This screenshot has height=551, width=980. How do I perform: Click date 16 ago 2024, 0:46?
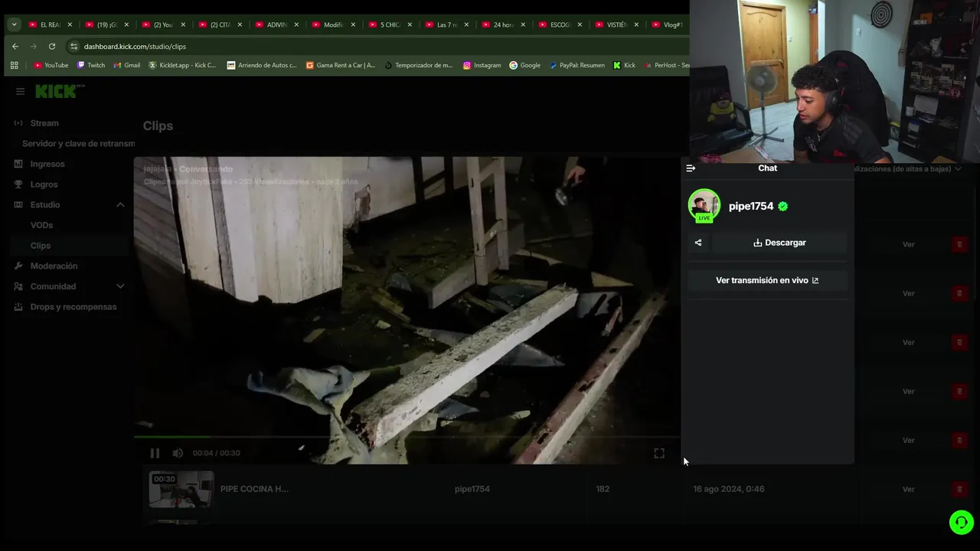click(729, 489)
